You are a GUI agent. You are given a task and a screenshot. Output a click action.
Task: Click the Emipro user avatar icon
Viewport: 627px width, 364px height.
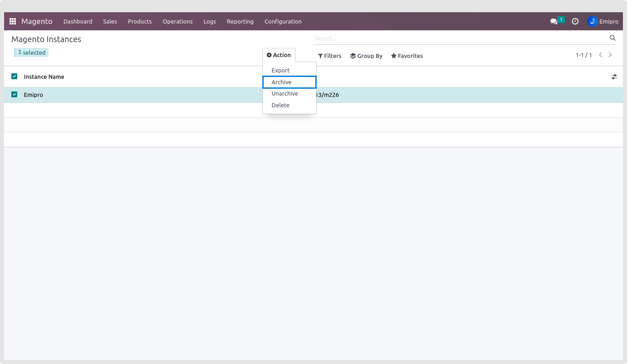[x=592, y=21]
